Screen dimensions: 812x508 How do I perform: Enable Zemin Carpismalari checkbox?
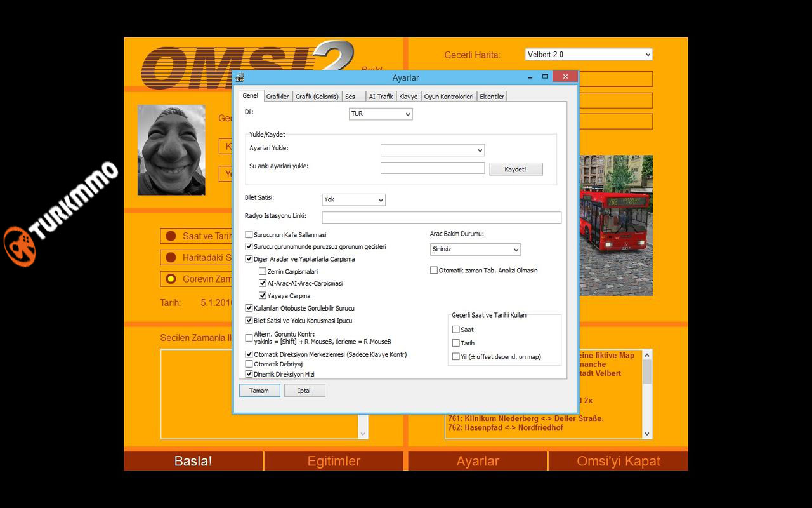tap(263, 271)
